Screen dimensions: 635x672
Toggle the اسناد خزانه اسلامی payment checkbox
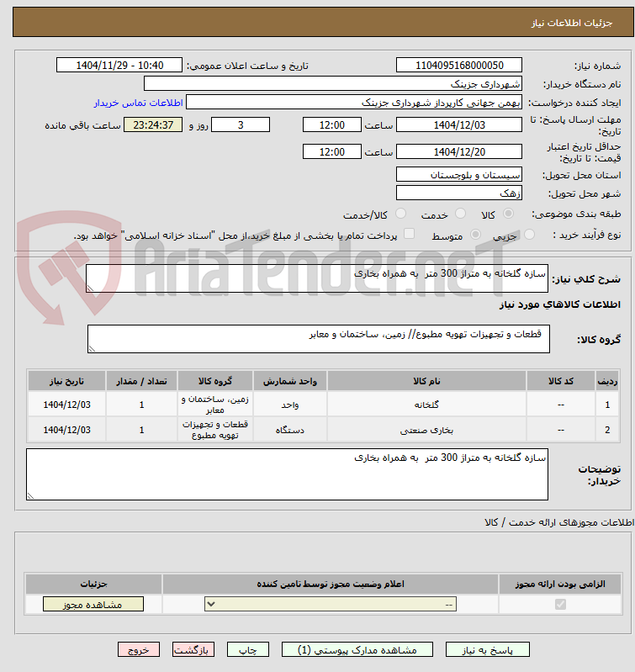[x=410, y=234]
